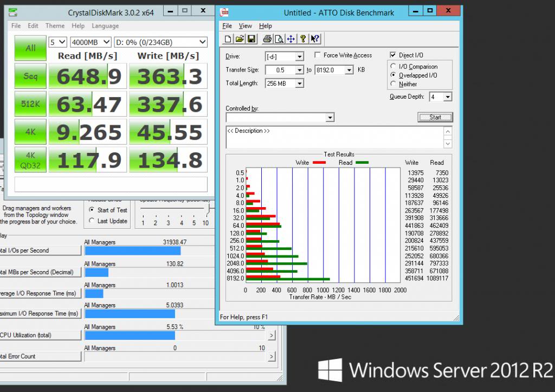Open ATTO View menu
This screenshot has width=555, height=392.
(246, 26)
